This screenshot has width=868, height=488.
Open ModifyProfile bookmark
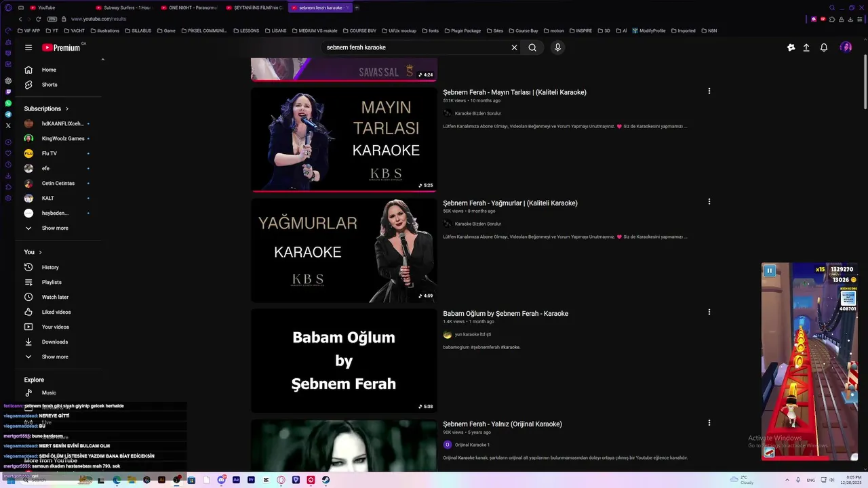[x=649, y=30]
